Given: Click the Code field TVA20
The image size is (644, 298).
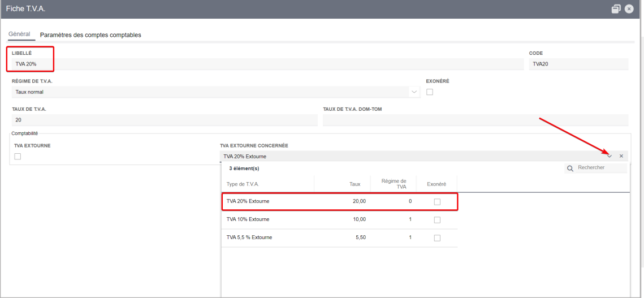Looking at the screenshot, I should coord(579,64).
